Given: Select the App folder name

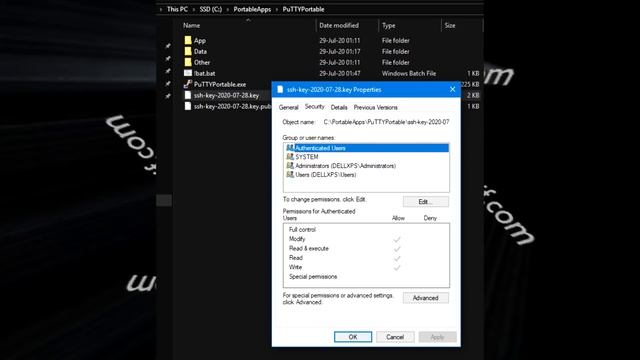Looking at the screenshot, I should (200, 40).
